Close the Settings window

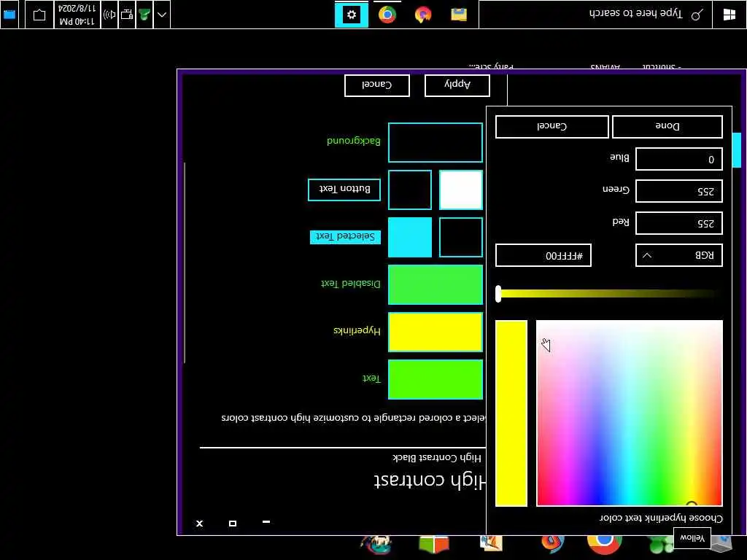pos(199,524)
